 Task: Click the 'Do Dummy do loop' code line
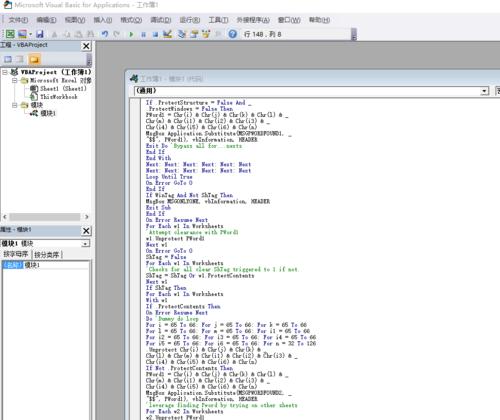tap(172, 319)
